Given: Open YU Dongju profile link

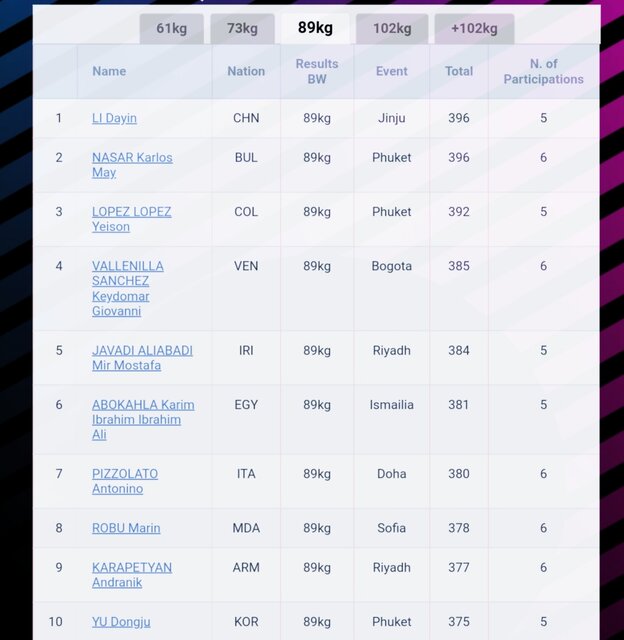Looking at the screenshot, I should pyautogui.click(x=121, y=622).
